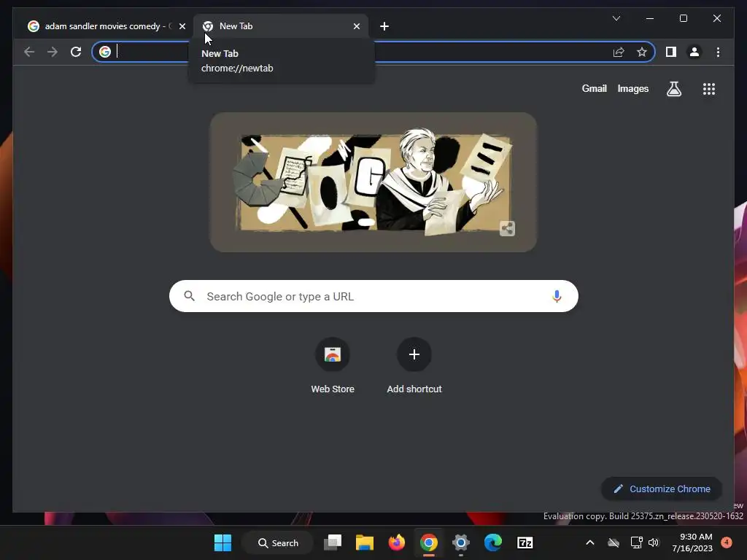Open Task View on taskbar
The width and height of the screenshot is (747, 560).
tap(333, 542)
